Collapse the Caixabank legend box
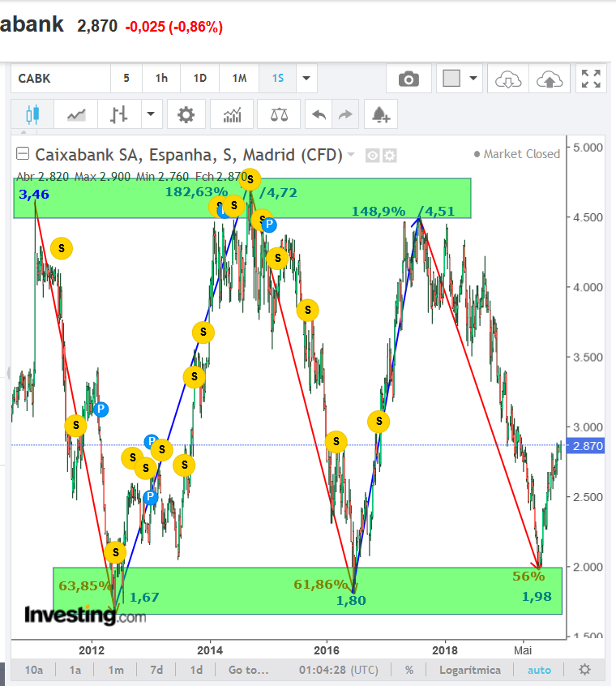The image size is (616, 686). tap(23, 153)
